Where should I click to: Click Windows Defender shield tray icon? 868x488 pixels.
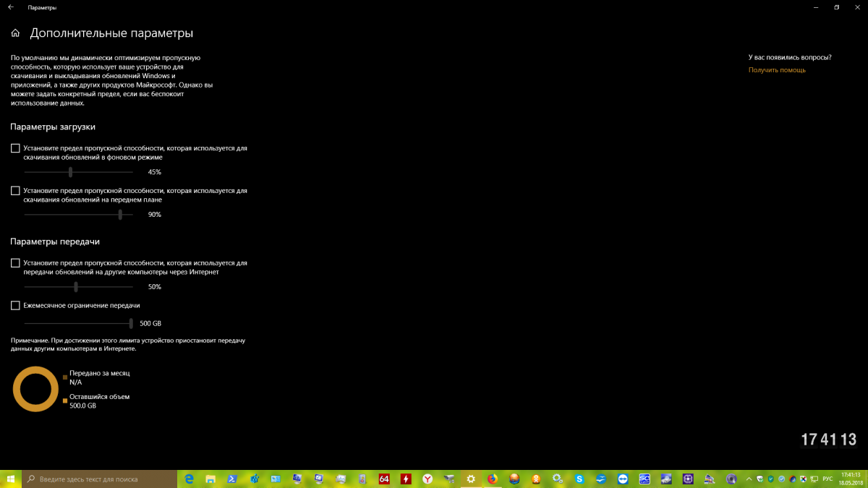point(759,479)
